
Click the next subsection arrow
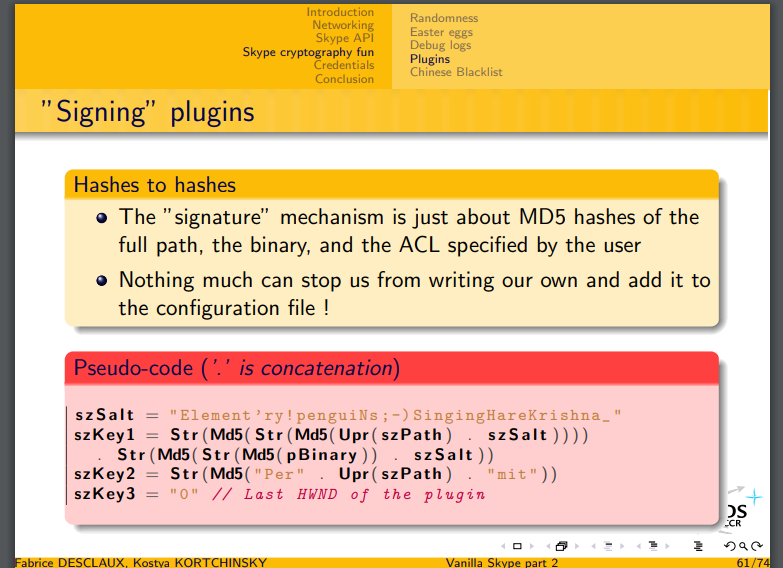(x=622, y=546)
